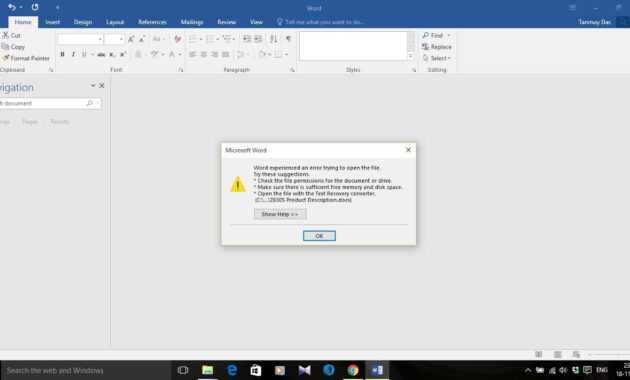This screenshot has width=630, height=380.
Task: Click the Increase Indent icon
Action: tap(258, 39)
